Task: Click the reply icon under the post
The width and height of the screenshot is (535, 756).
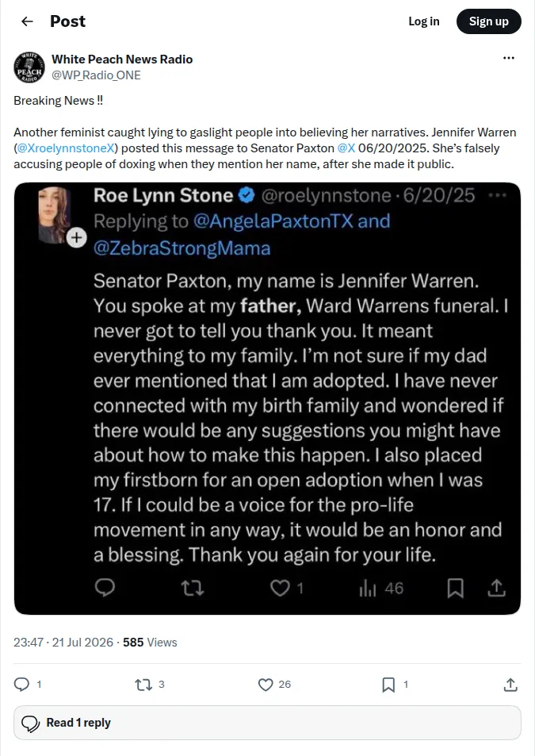Action: [x=21, y=684]
